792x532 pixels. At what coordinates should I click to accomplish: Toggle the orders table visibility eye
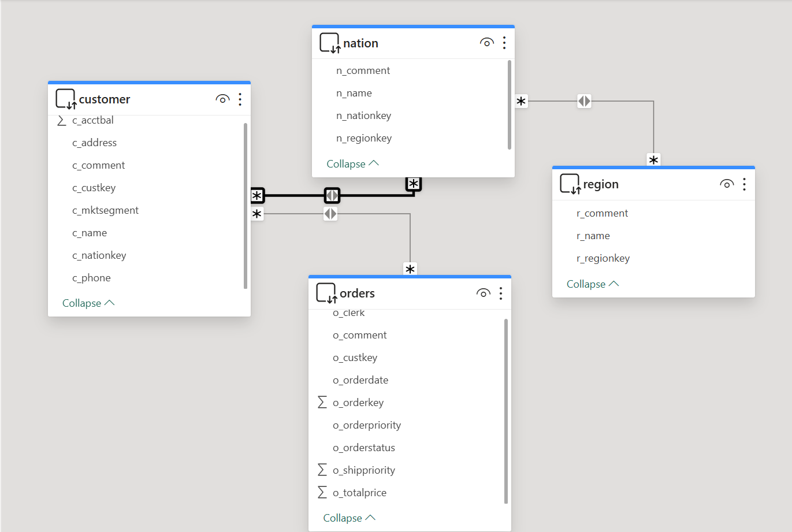(483, 293)
